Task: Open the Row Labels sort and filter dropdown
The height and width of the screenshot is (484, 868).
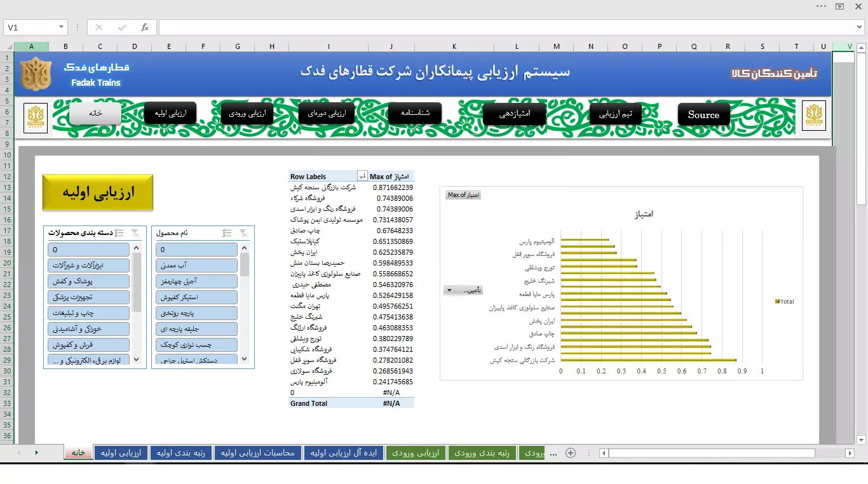Action: tap(362, 177)
